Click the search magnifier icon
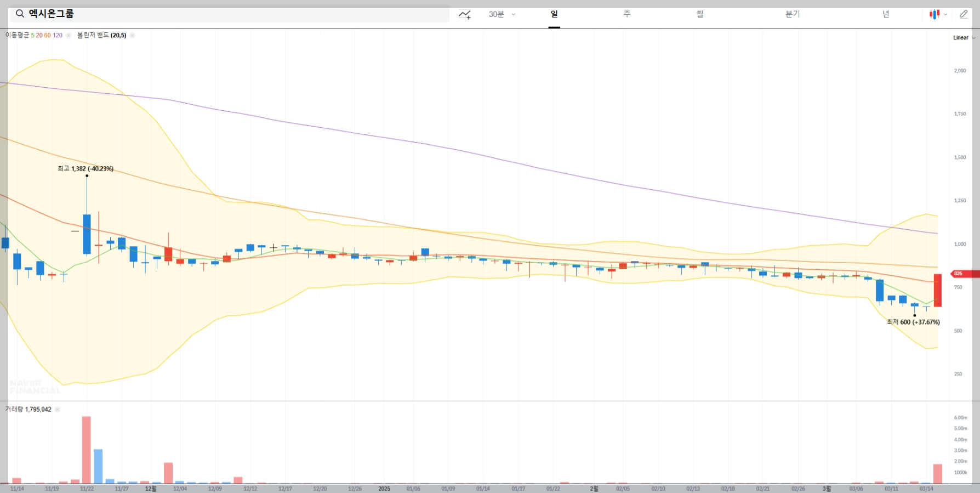The height and width of the screenshot is (493, 980). pyautogui.click(x=20, y=14)
